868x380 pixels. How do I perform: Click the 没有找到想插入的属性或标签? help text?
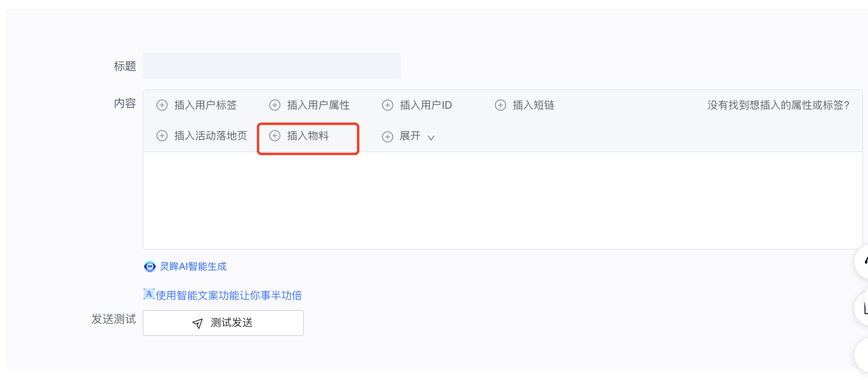click(779, 105)
